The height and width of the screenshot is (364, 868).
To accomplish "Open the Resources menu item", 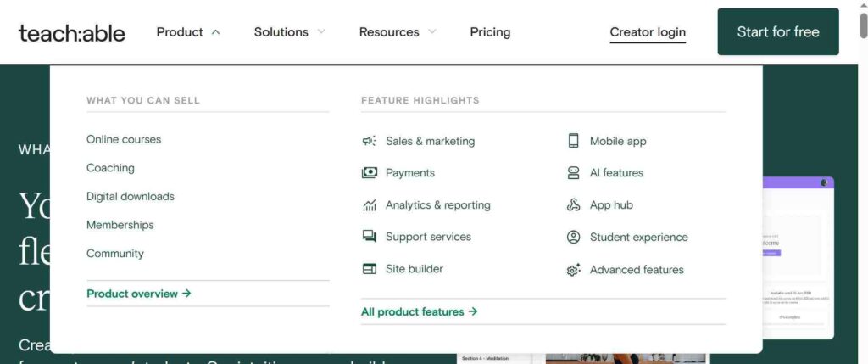I will (389, 32).
